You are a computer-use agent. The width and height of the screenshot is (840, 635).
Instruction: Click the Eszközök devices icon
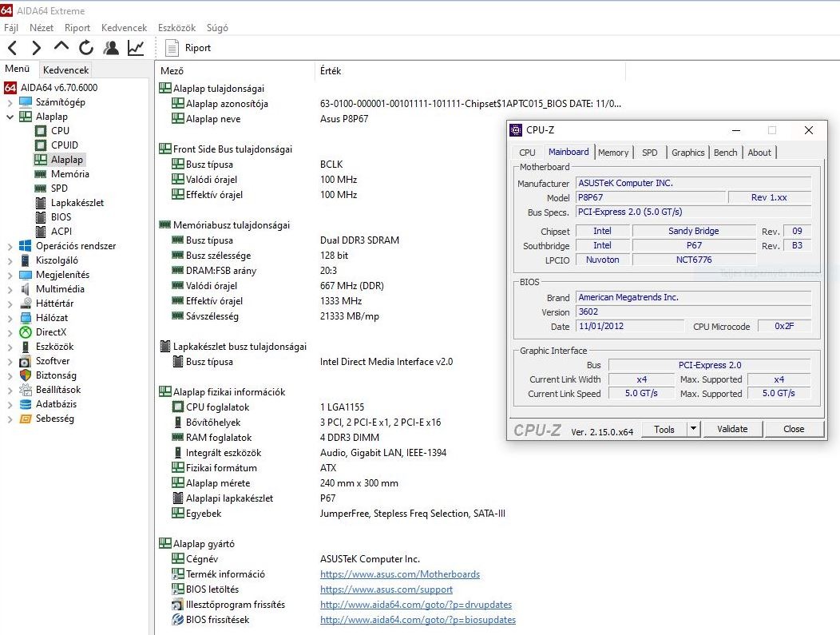click(x=26, y=347)
